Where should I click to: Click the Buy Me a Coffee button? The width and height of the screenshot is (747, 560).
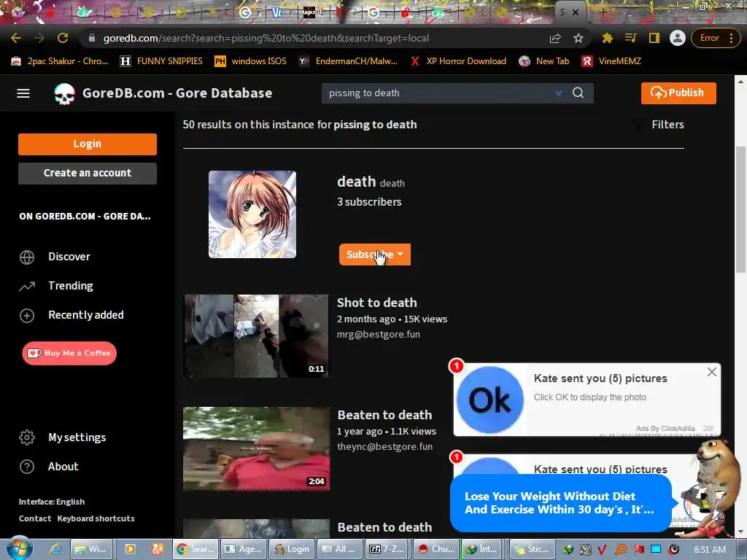tap(69, 354)
